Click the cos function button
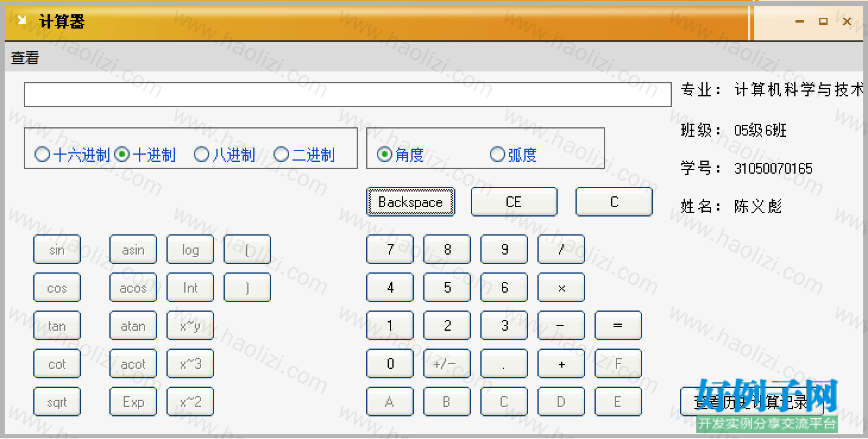Screen dimensions: 868x439 (57, 287)
